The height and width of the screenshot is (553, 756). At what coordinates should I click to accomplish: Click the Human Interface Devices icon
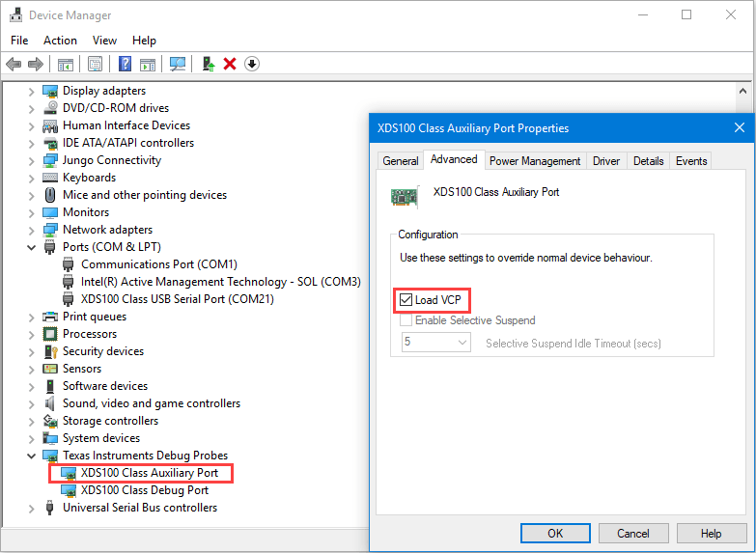[x=50, y=125]
